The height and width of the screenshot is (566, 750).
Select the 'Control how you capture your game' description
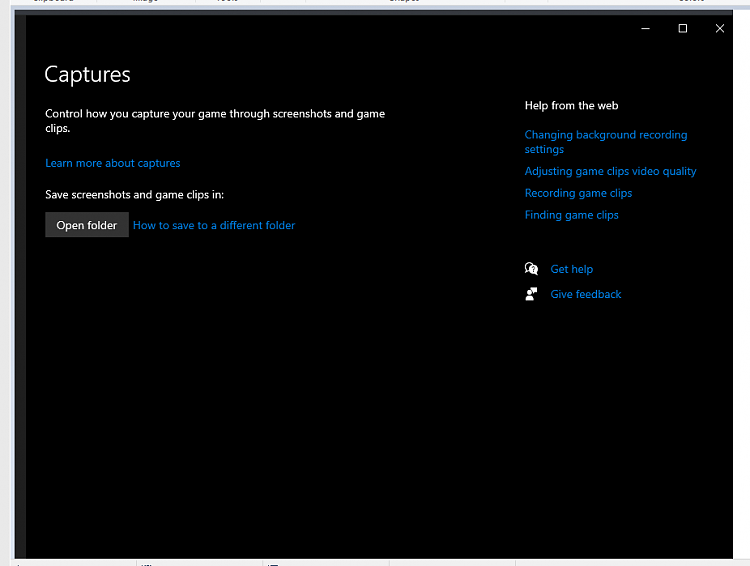coord(215,121)
